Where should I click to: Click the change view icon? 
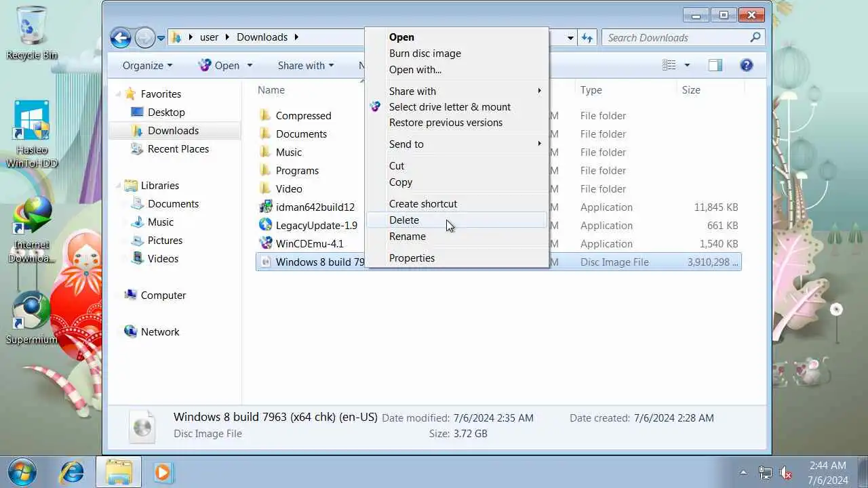pos(669,65)
